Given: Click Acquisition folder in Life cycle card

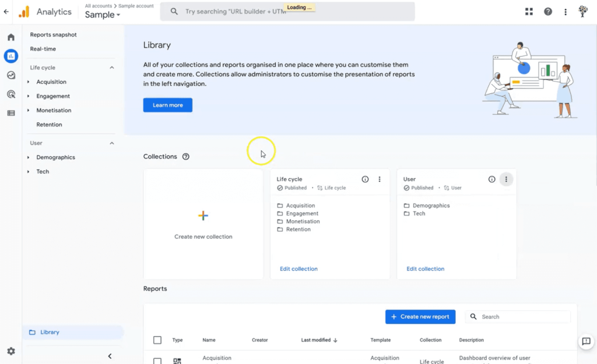Looking at the screenshot, I should pyautogui.click(x=296, y=206).
